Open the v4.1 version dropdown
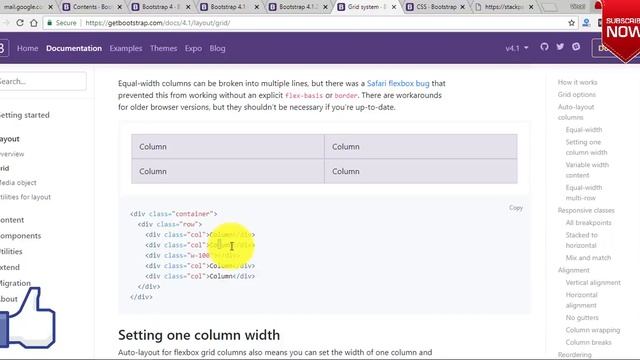The height and width of the screenshot is (360, 640). click(517, 48)
